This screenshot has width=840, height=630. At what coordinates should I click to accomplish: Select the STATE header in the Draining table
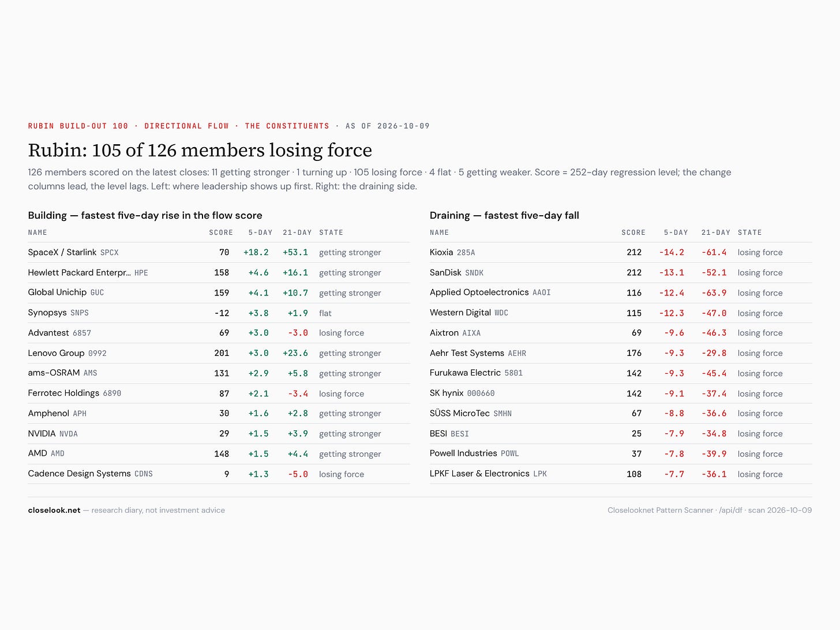(x=749, y=232)
